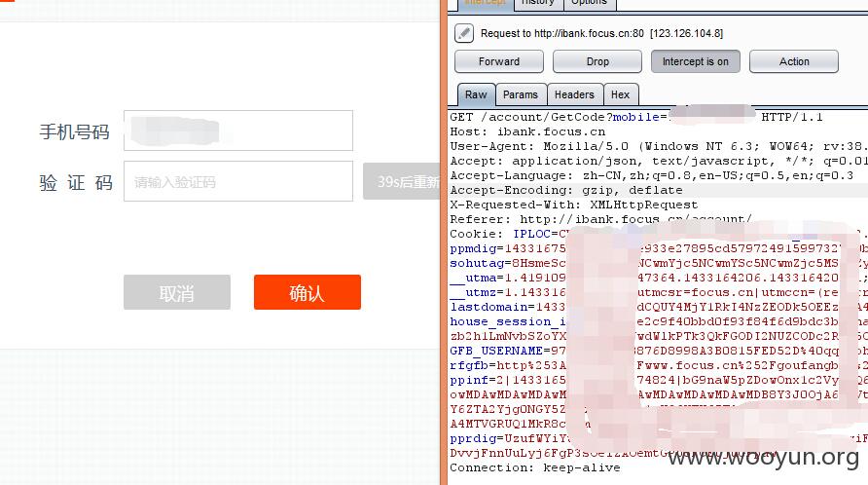The width and height of the screenshot is (868, 485).
Task: Click the User-Agent header line
Action: (x=658, y=146)
